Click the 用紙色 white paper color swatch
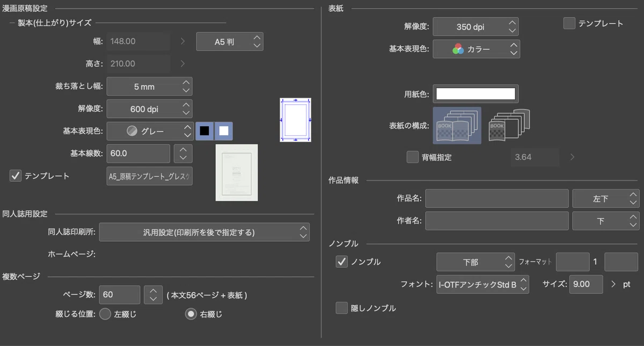Viewport: 644px width, 346px height. pos(476,94)
